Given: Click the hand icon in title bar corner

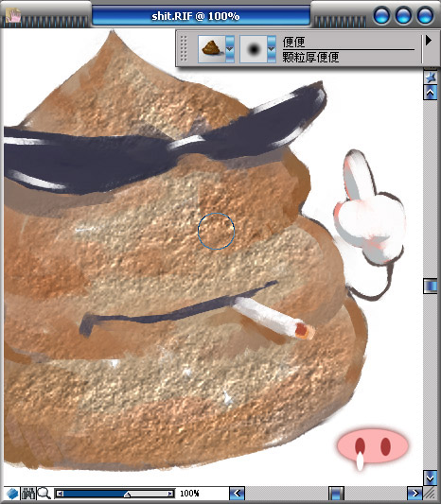Looking at the screenshot, I should click(x=13, y=15).
